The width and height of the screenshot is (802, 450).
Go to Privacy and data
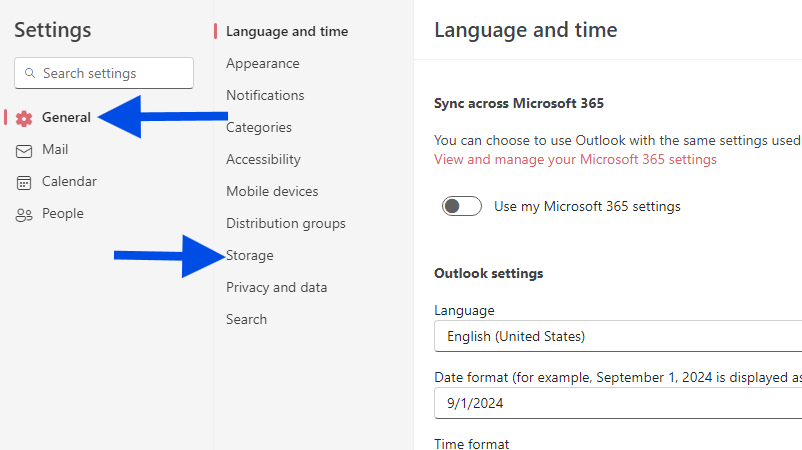(x=276, y=287)
